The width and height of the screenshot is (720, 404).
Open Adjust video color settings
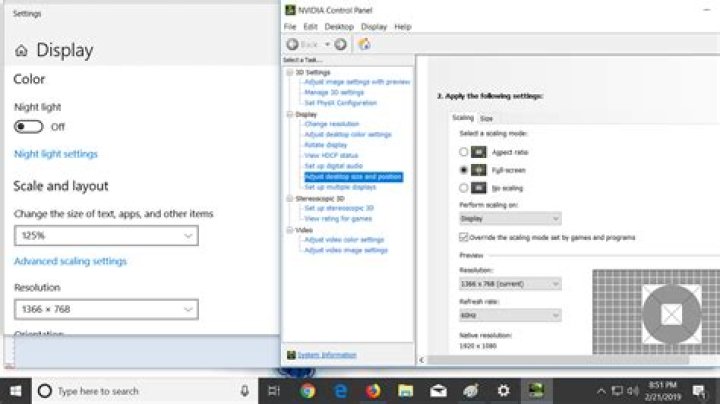coord(344,240)
